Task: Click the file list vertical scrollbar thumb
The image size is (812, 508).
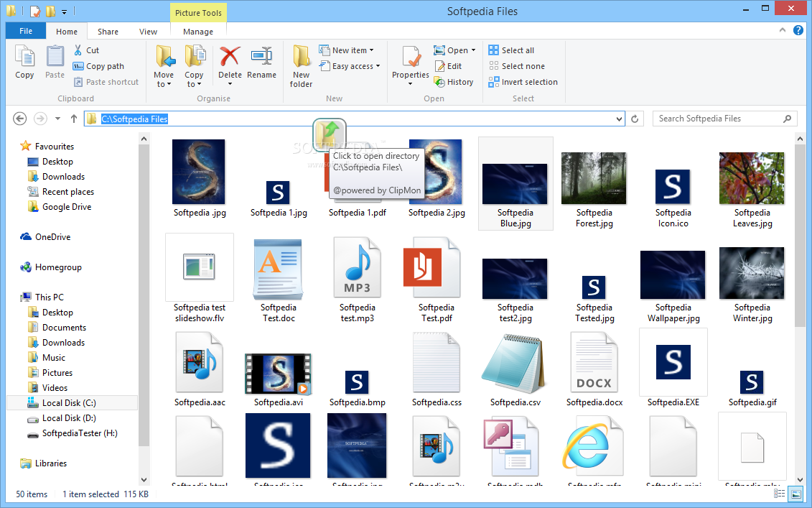Action: point(800,236)
